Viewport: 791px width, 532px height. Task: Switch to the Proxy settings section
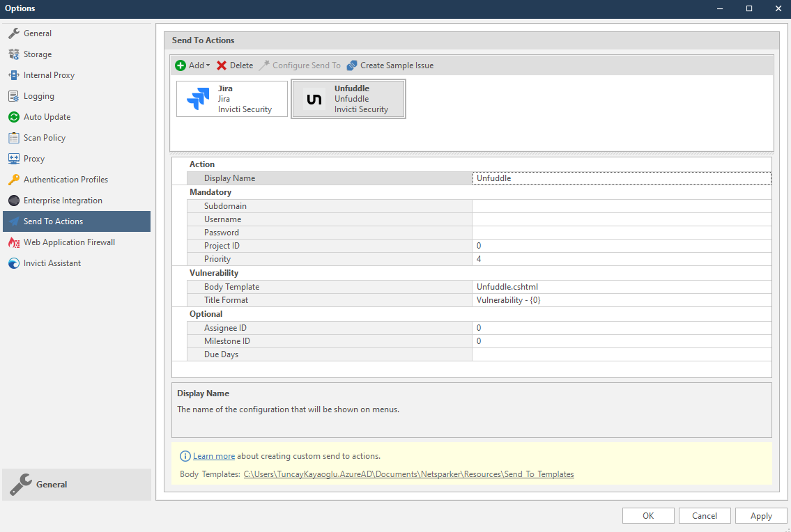[32, 158]
